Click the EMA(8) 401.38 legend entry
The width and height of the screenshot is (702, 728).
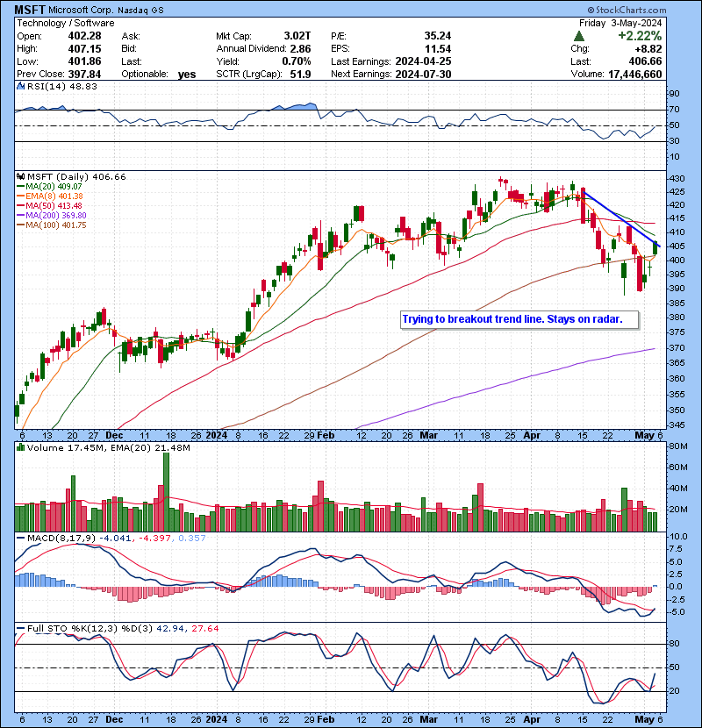[x=49, y=196]
